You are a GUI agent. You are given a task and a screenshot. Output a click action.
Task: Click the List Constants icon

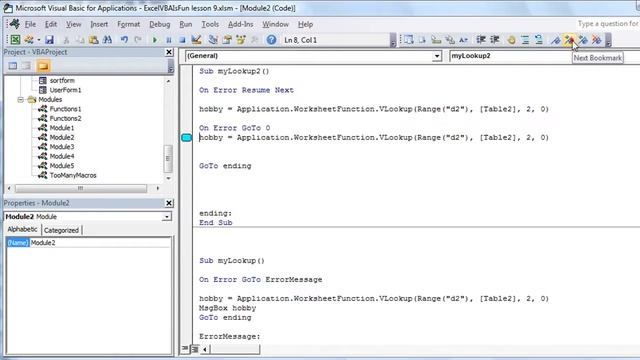pos(422,40)
